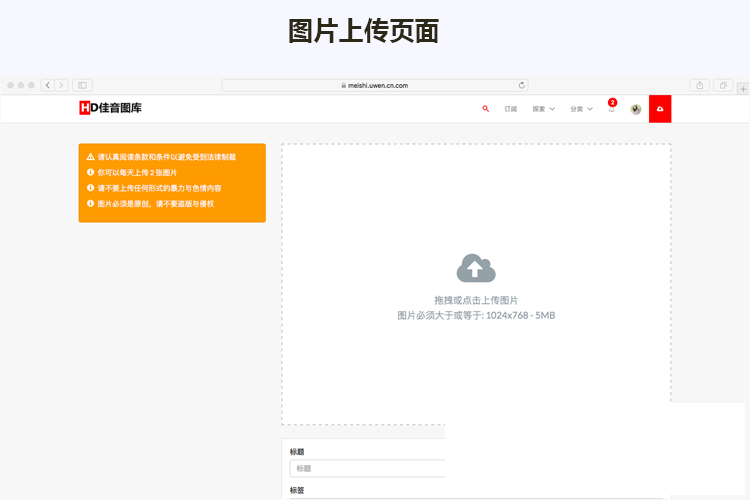
Task: Expand the 分类 dropdown menu
Action: coord(581,109)
